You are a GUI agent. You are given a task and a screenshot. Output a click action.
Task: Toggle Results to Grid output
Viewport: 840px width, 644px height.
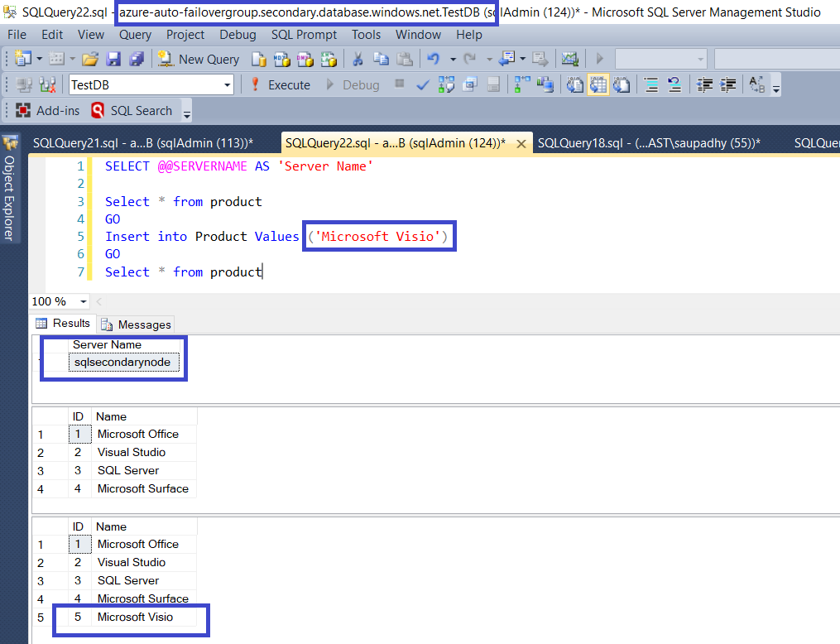click(598, 84)
